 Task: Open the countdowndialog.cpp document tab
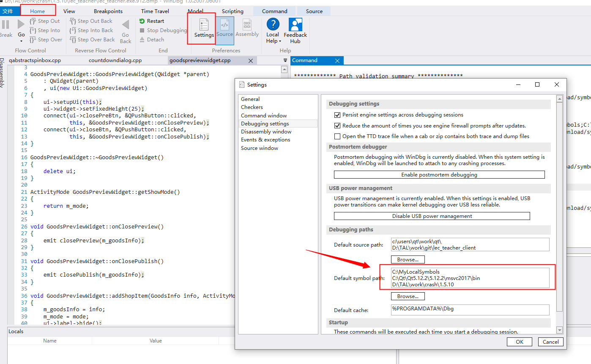coord(115,60)
